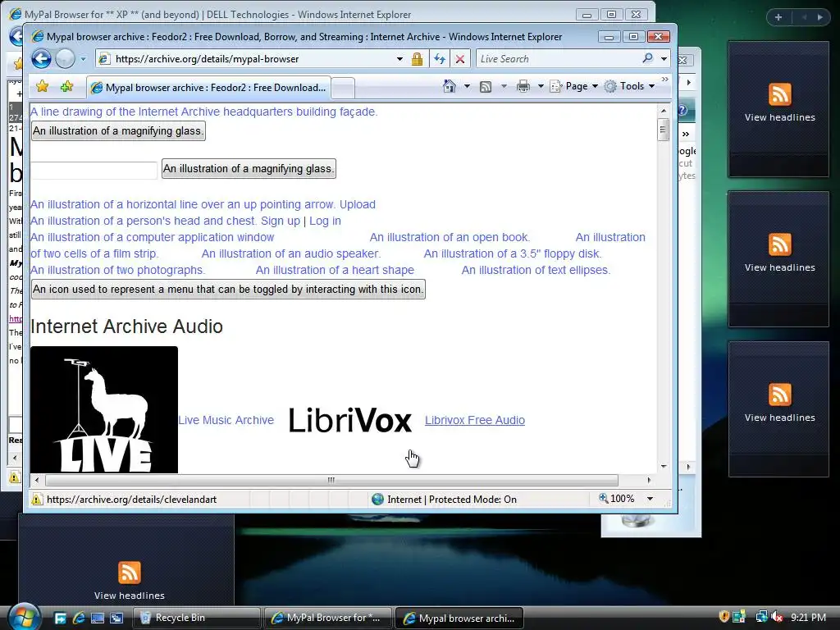
Task: Open the Log in link
Action: 325,221
